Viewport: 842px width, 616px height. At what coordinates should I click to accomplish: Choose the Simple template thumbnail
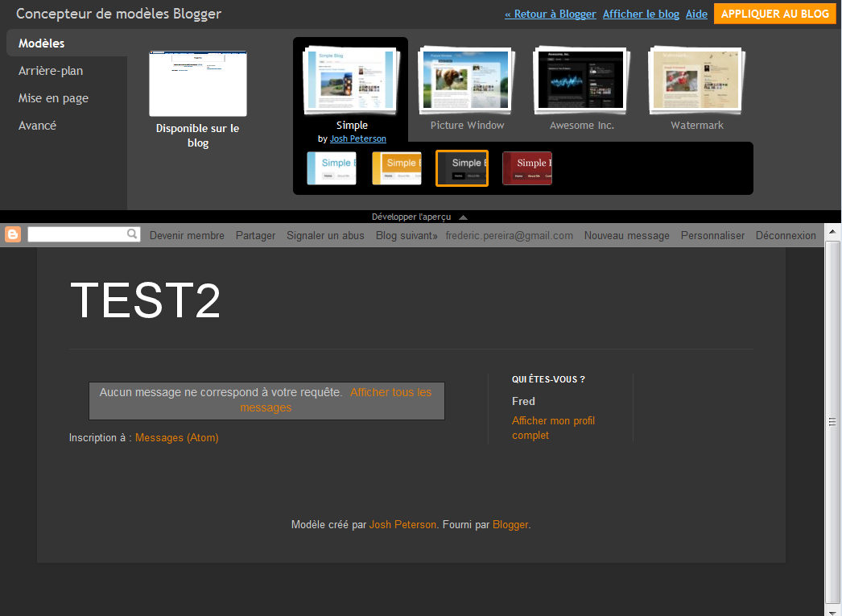pos(350,81)
